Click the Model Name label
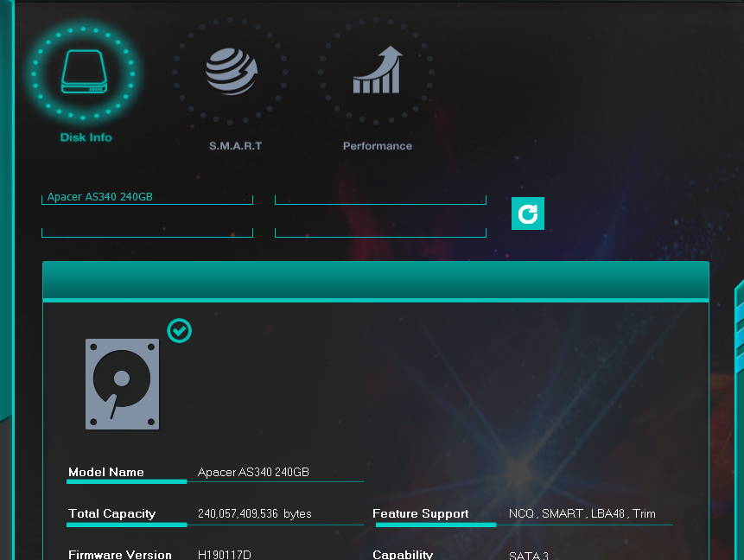 (x=106, y=472)
